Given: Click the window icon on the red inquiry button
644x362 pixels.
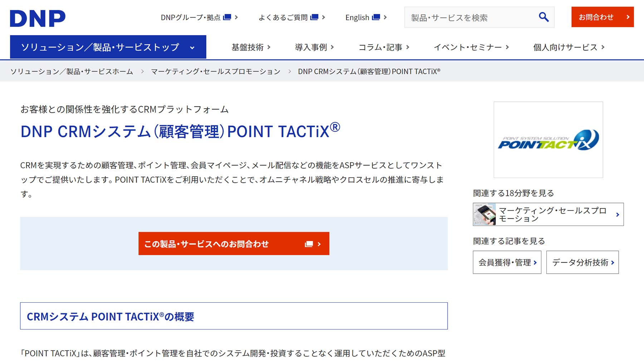Looking at the screenshot, I should coord(309,244).
